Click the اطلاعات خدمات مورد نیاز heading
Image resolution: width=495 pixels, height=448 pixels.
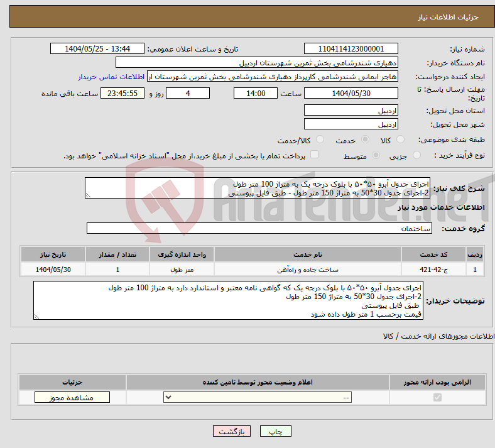click(x=441, y=207)
